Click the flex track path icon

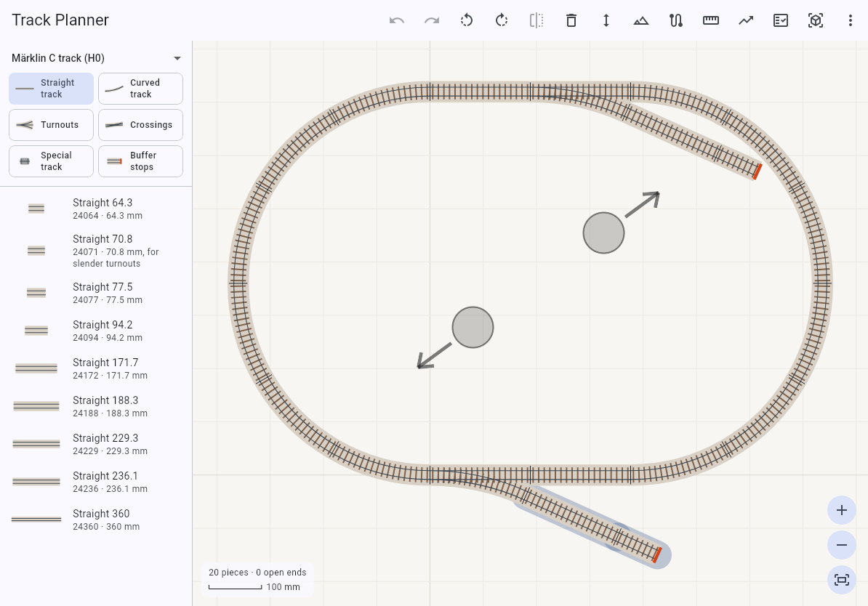tap(676, 20)
